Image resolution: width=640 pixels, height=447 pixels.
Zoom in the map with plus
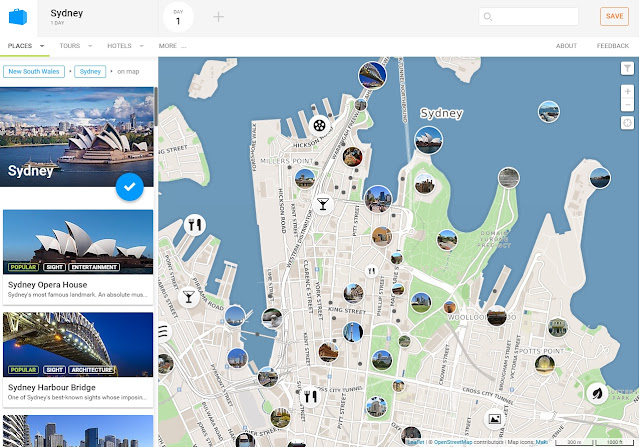627,91
